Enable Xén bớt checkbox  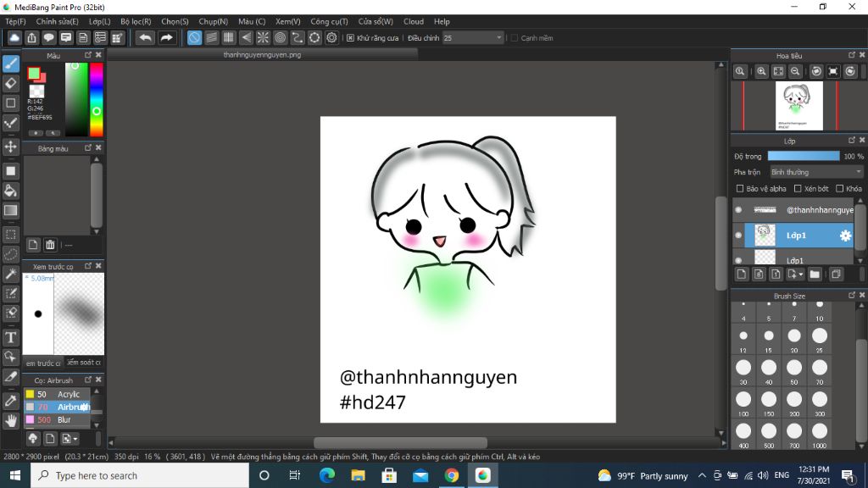coord(798,189)
